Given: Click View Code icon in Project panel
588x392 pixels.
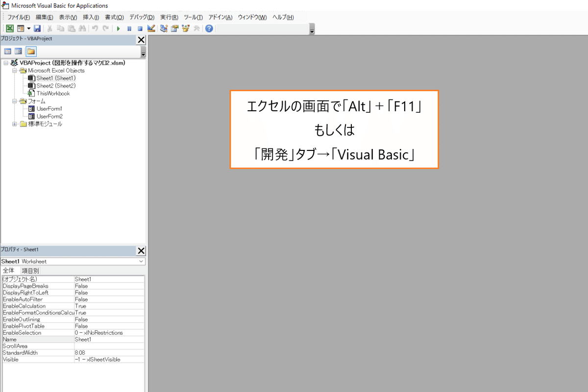Looking at the screenshot, I should 8,51.
